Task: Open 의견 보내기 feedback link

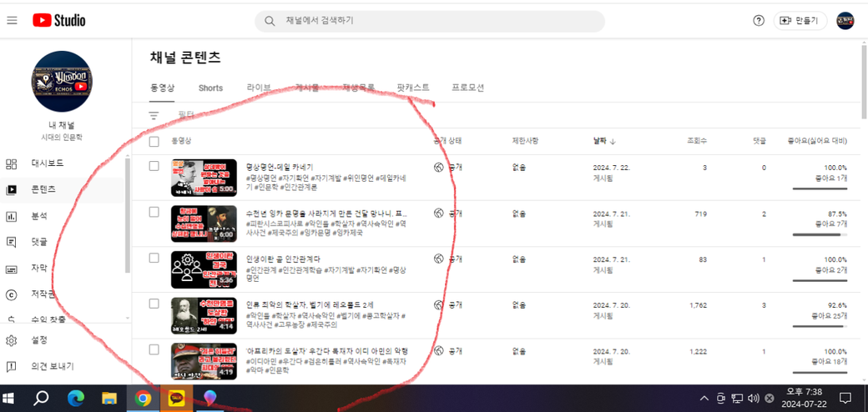Action: pos(52,366)
